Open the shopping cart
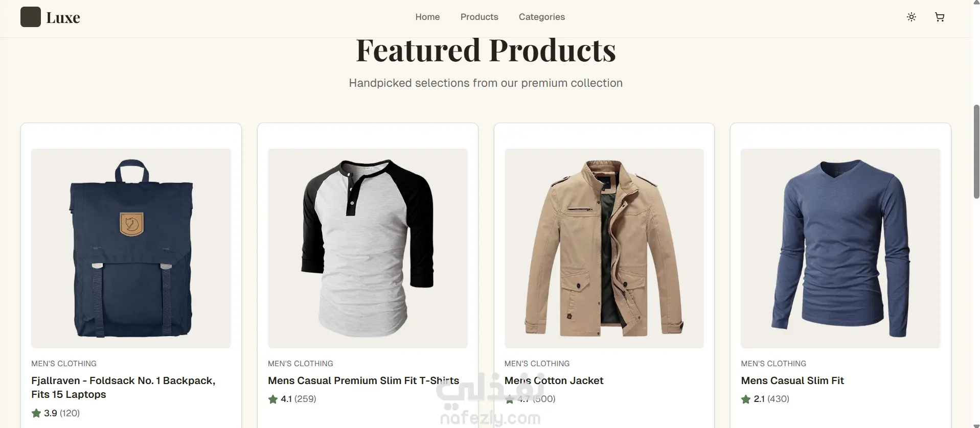 (x=939, y=17)
